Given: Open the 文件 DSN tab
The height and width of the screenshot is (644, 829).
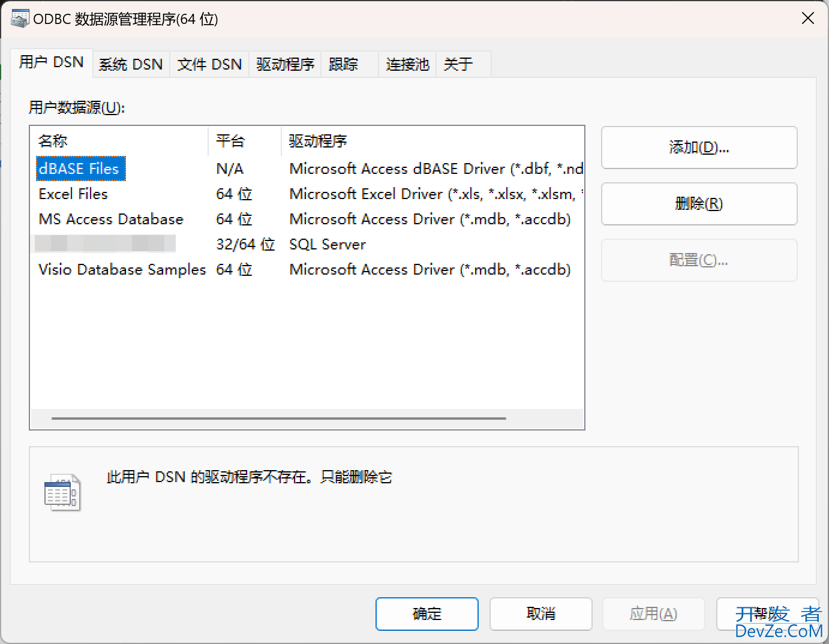Looking at the screenshot, I should coord(209,64).
